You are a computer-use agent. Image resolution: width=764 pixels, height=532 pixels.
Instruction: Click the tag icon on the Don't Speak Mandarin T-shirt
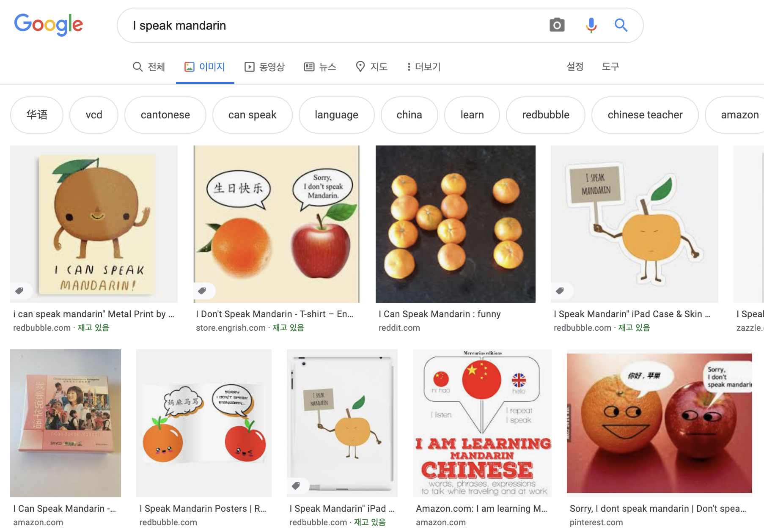(x=202, y=291)
